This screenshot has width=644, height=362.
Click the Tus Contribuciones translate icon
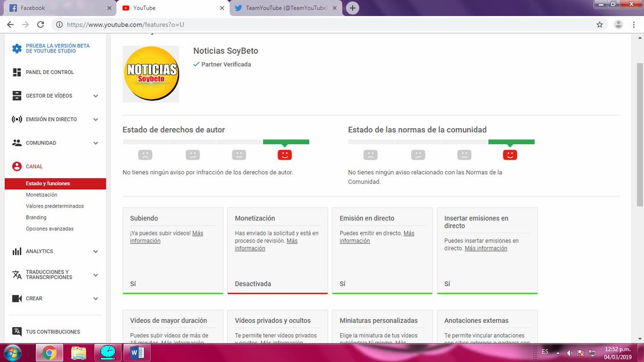click(17, 331)
